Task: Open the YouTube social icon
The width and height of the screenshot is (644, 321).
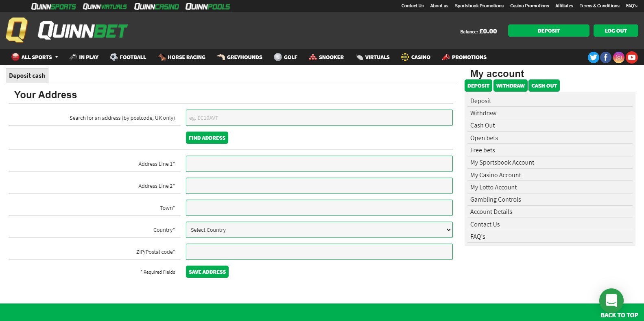Action: click(x=631, y=57)
